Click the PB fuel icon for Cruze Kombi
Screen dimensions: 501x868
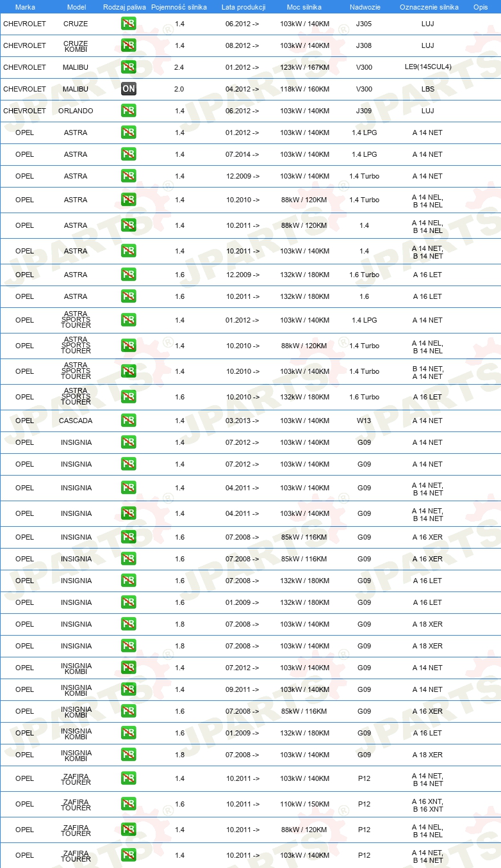point(129,45)
